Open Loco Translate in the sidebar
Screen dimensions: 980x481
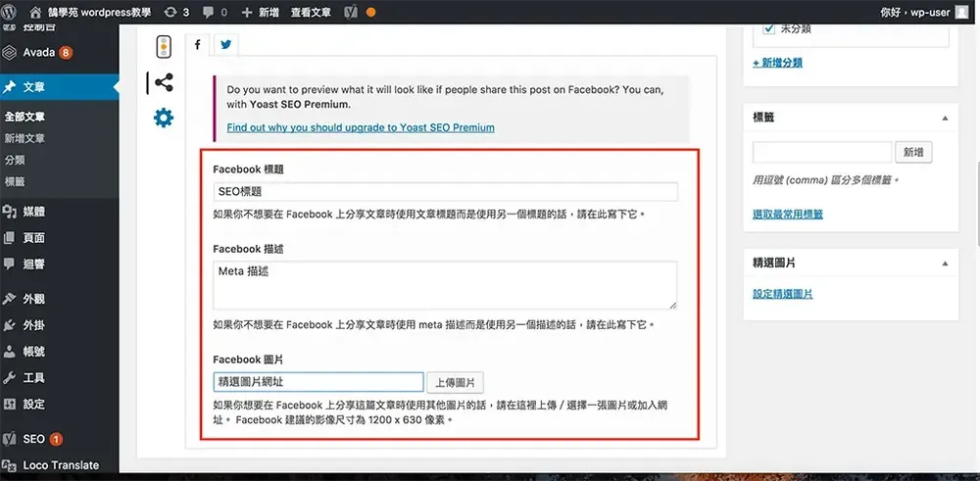click(60, 464)
